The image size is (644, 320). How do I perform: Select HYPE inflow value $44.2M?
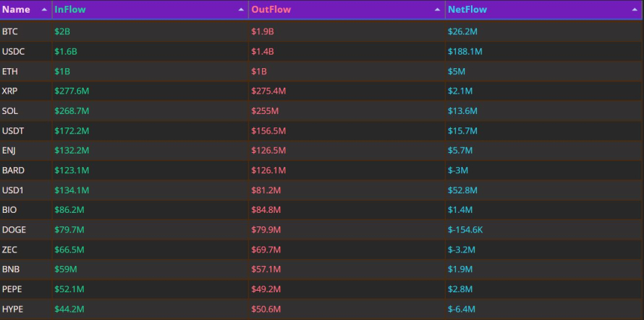pyautogui.click(x=69, y=309)
